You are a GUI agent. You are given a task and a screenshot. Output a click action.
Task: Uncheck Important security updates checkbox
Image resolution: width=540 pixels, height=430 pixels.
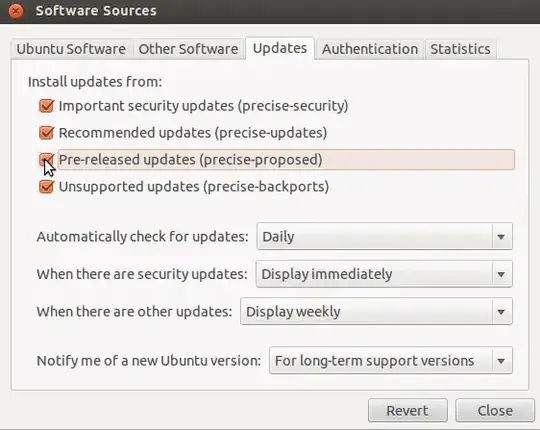pyautogui.click(x=46, y=106)
